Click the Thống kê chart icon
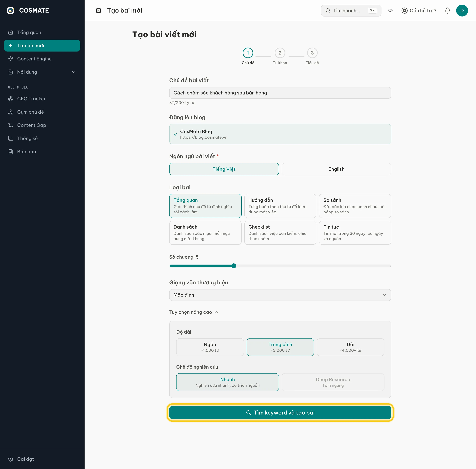The image size is (476, 469). (x=11, y=138)
